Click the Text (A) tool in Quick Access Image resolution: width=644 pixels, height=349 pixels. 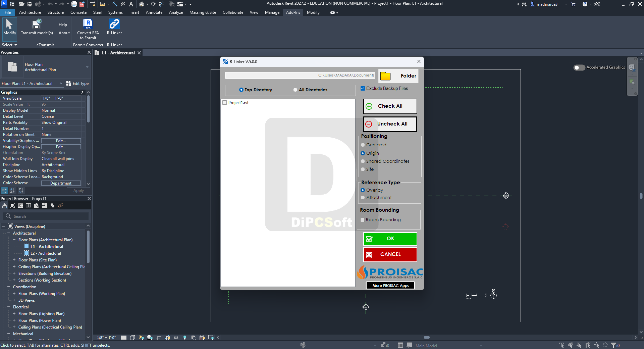131,4
